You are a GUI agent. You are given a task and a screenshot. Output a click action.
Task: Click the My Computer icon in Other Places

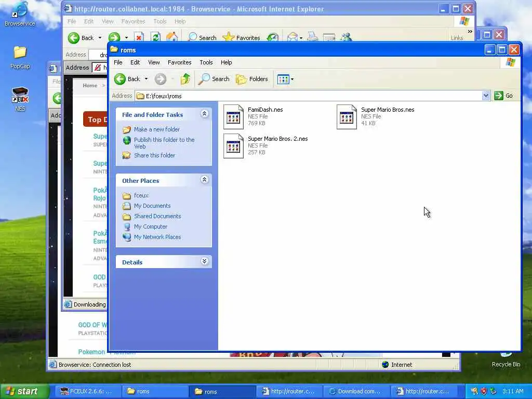pos(127,227)
